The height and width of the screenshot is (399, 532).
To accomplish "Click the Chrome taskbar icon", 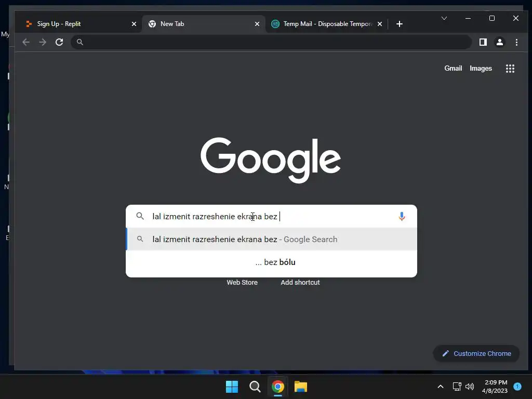I will [x=277, y=387].
